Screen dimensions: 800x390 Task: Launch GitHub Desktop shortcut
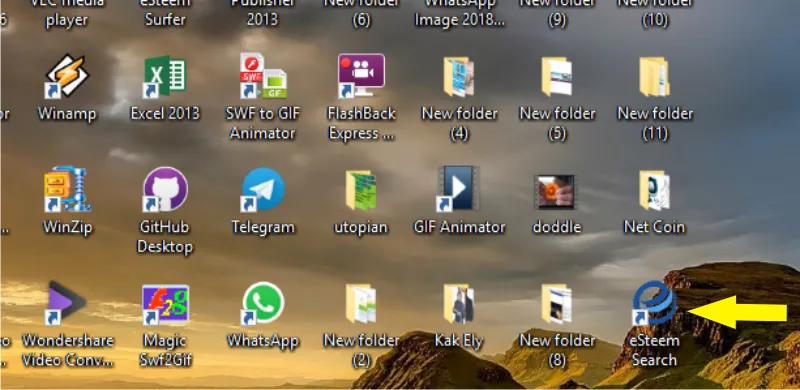pyautogui.click(x=165, y=189)
